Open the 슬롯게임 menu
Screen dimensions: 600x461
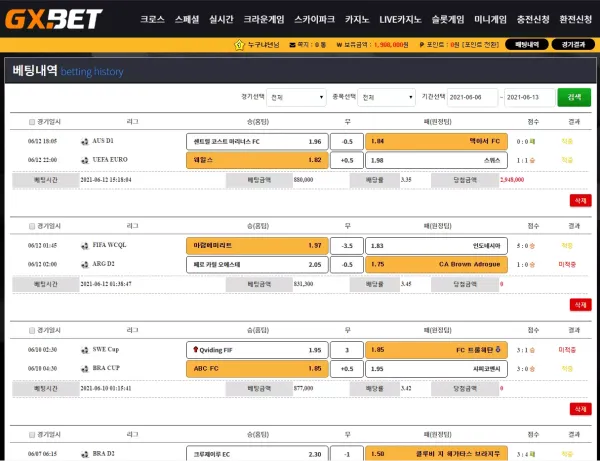click(x=448, y=19)
